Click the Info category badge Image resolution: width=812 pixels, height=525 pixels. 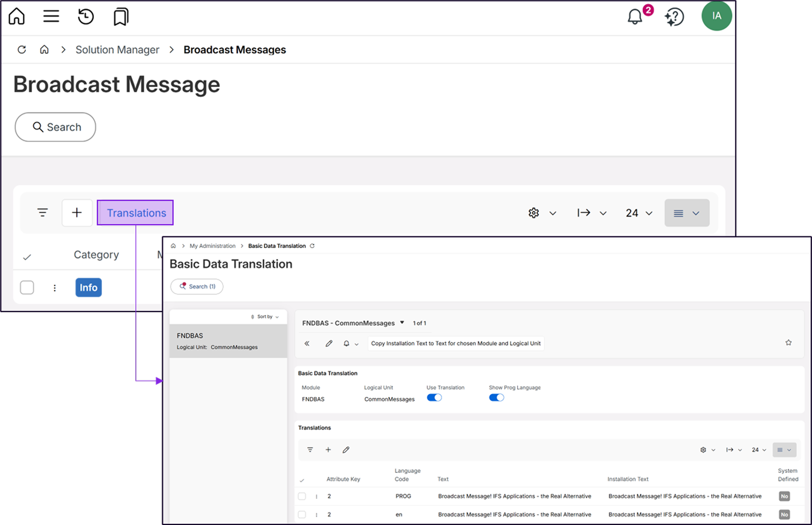pos(89,287)
